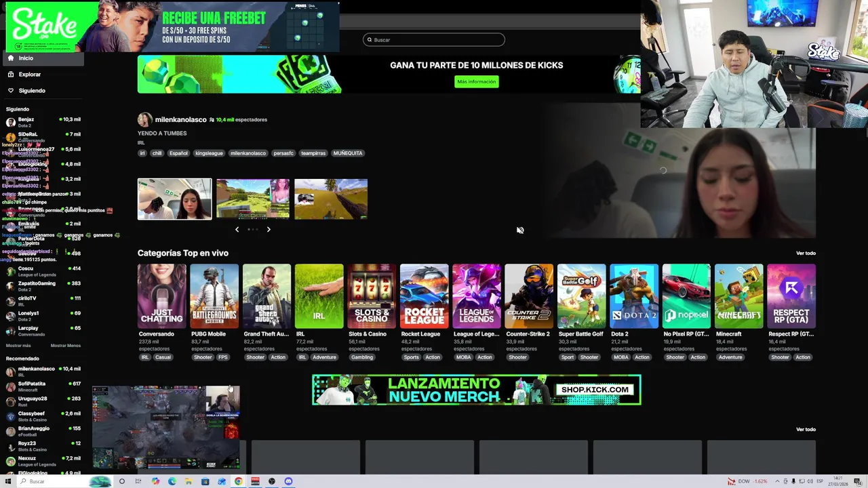This screenshot has height=488, width=868.
Task: Open the Explorar sidebar item
Action: [42, 75]
